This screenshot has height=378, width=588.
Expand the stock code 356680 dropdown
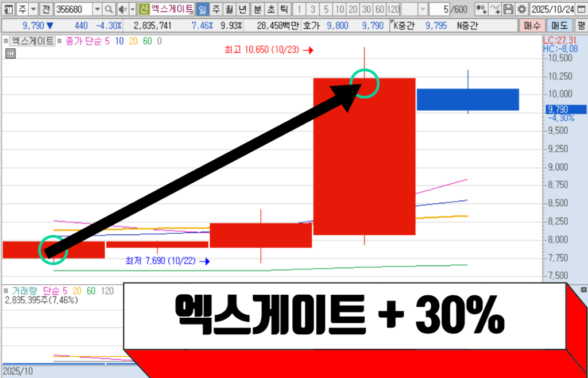pyautogui.click(x=96, y=9)
